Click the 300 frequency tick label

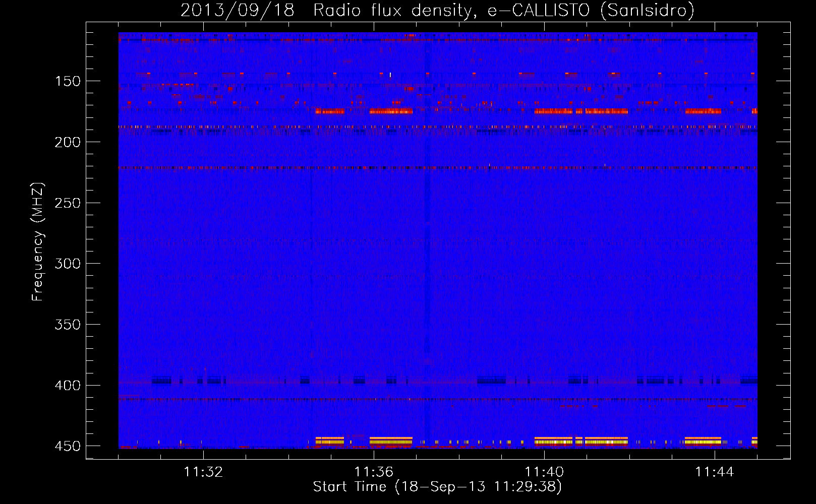tap(68, 264)
